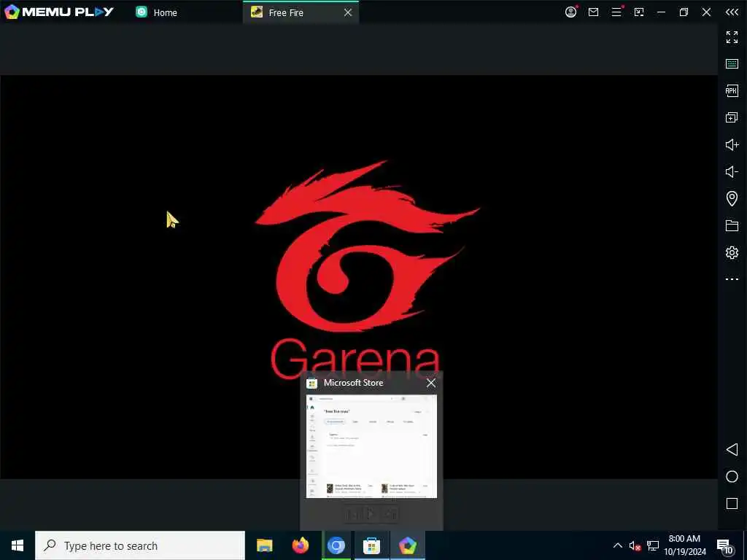Image resolution: width=747 pixels, height=560 pixels.
Task: Close the Microsoft Store taskbar preview
Action: click(x=431, y=383)
